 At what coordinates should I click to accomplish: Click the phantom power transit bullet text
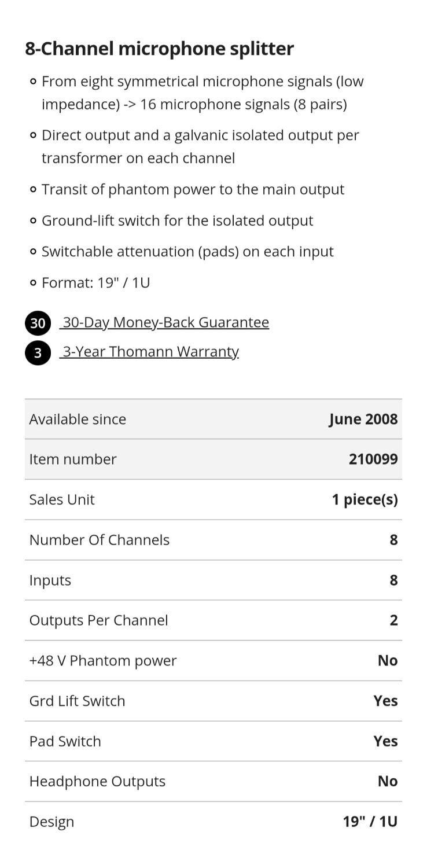coord(193,189)
